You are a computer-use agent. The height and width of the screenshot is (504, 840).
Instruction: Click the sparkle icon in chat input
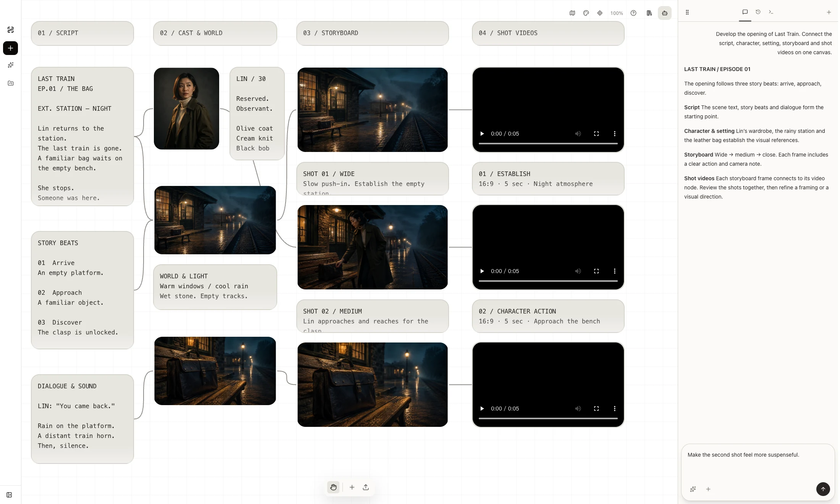693,489
